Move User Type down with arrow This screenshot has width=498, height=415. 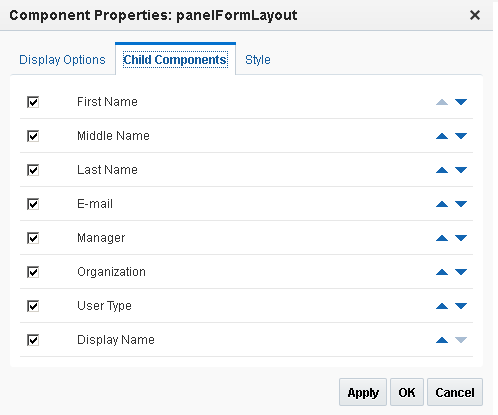461,306
